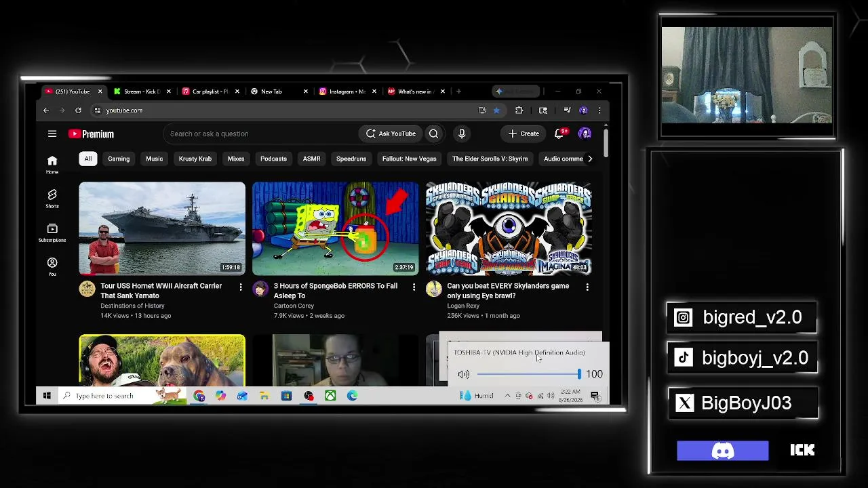Open Subscriptions in the YouTube sidebar
This screenshot has width=868, height=488.
click(52, 232)
